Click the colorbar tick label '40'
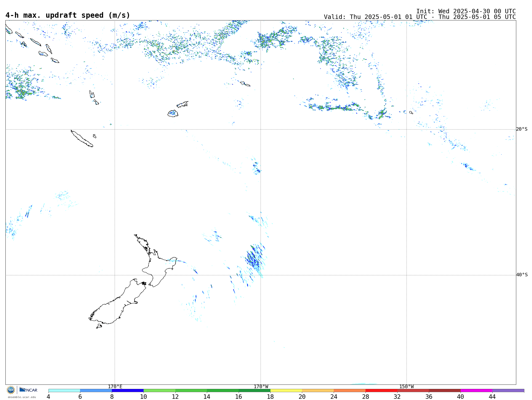Screen dimensions: 532x400 coord(461,397)
